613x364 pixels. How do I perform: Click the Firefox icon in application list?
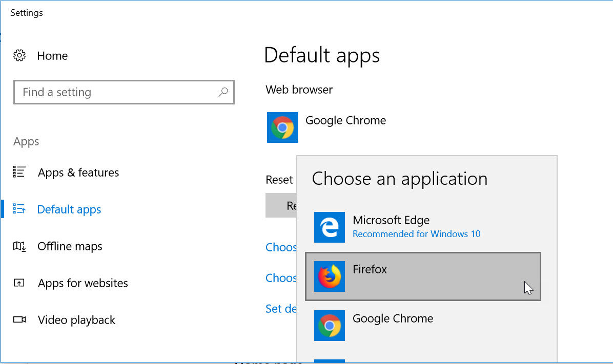[329, 276]
